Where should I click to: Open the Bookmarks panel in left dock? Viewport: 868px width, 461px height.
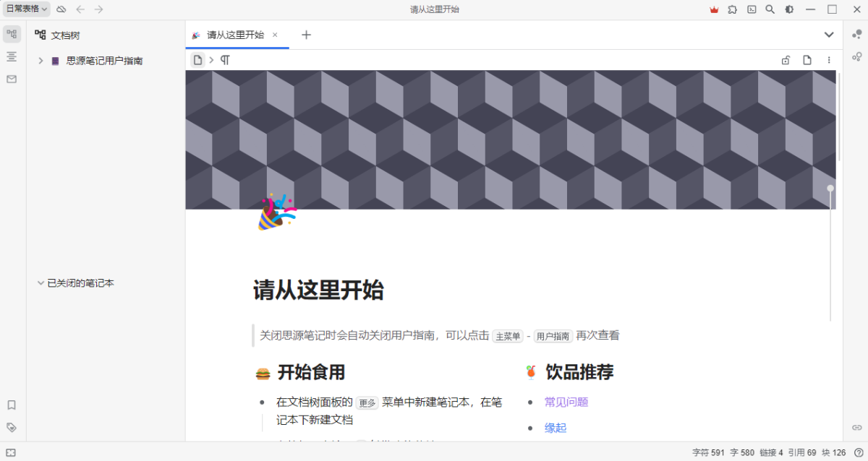click(12, 405)
